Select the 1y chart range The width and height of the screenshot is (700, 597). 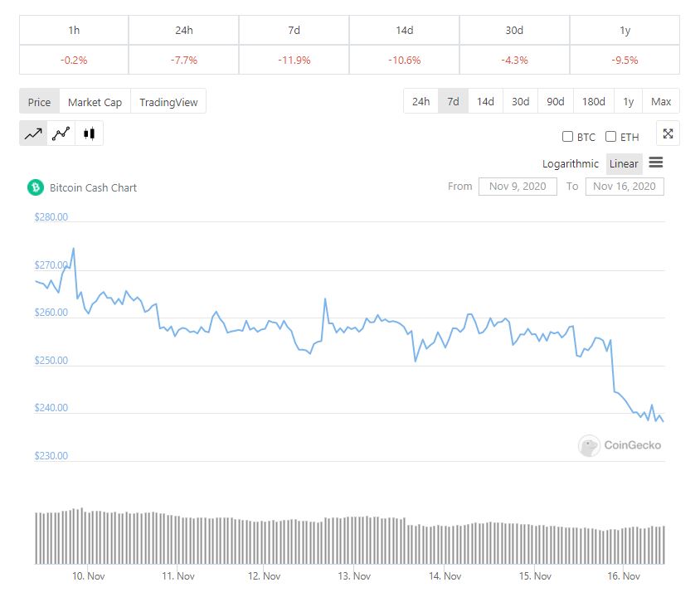[x=628, y=101]
